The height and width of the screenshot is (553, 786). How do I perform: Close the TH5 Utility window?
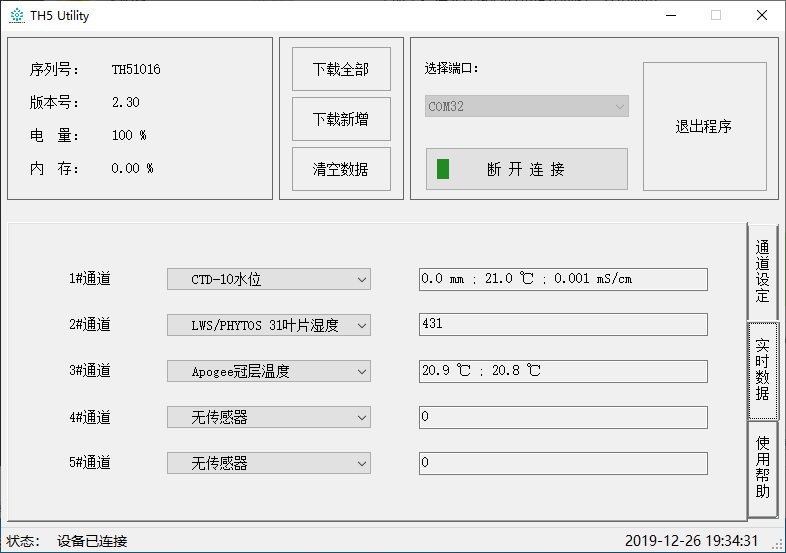(x=762, y=15)
